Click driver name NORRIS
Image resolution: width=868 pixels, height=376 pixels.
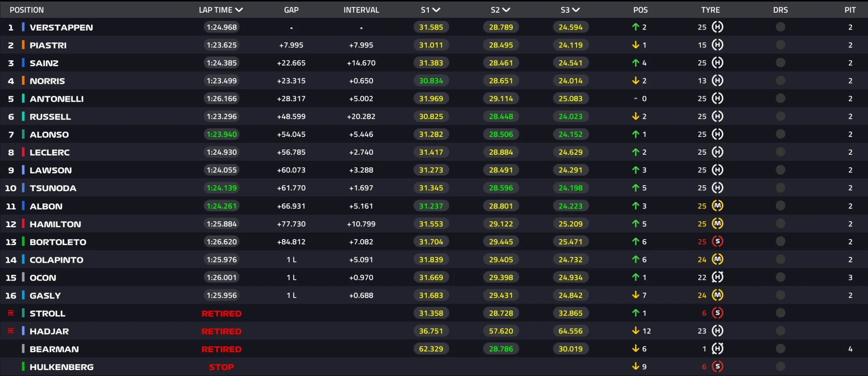coord(47,81)
